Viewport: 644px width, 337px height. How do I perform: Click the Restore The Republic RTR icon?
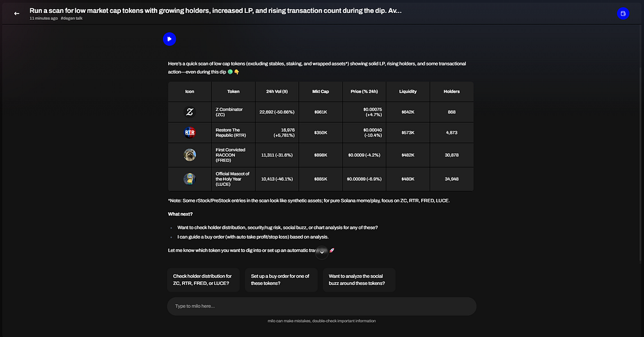point(189,133)
